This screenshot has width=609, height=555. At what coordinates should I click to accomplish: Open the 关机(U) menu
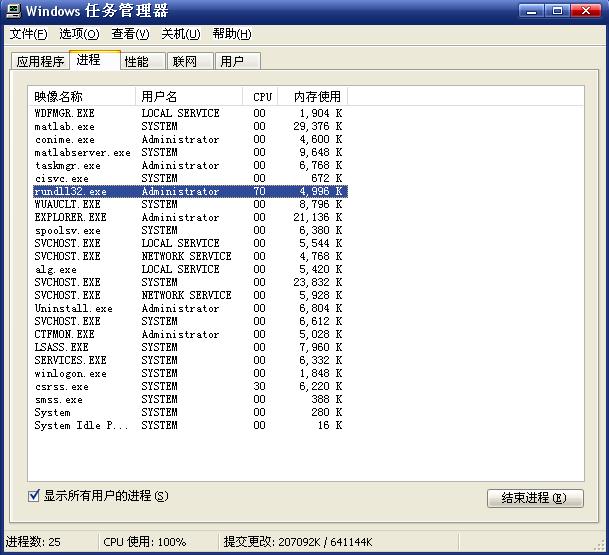pyautogui.click(x=181, y=34)
